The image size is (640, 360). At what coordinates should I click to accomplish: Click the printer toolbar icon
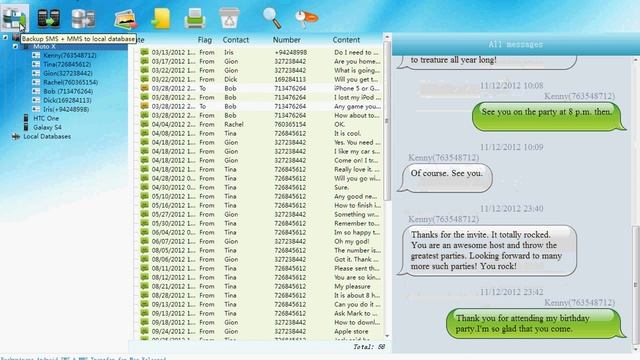click(195, 18)
